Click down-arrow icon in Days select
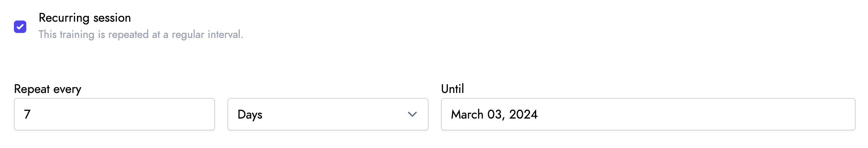Image resolution: width=868 pixels, height=148 pixels. (412, 114)
